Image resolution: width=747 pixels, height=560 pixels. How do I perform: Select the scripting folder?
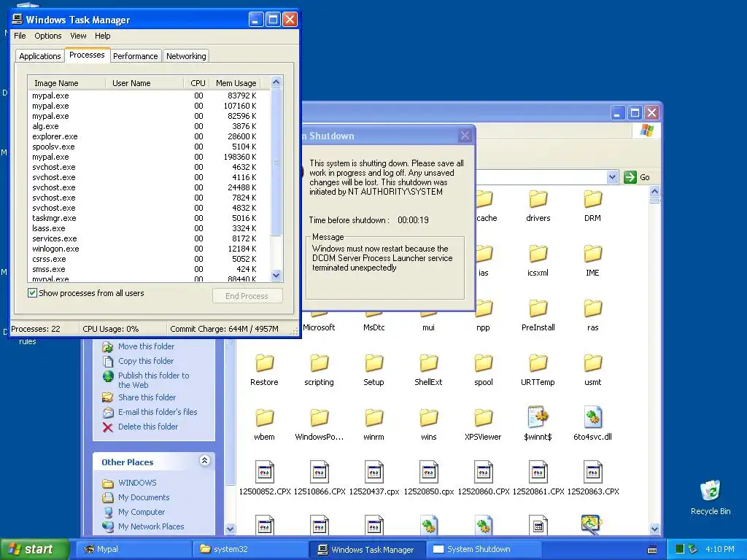(x=320, y=369)
